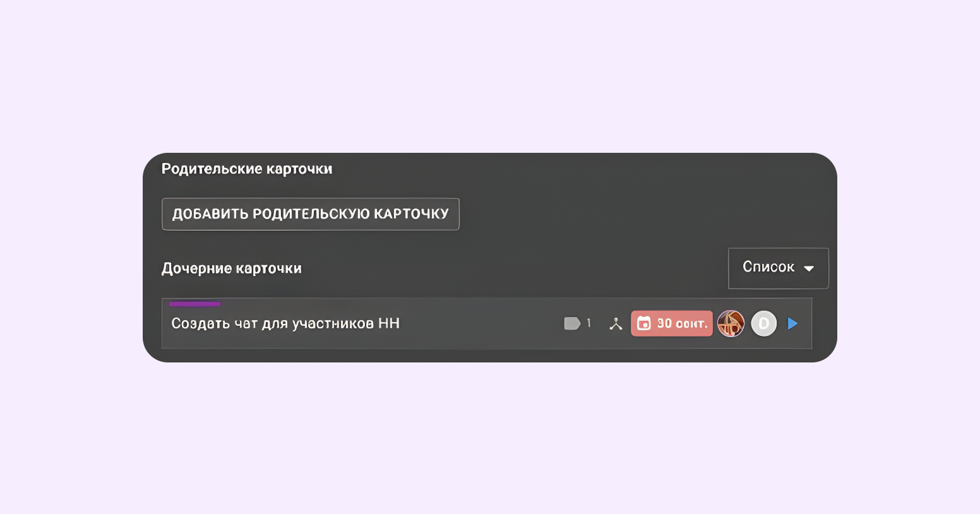Click the "Родительские карточки" section heading
Viewport: 980px width, 514px height.
[247, 169]
